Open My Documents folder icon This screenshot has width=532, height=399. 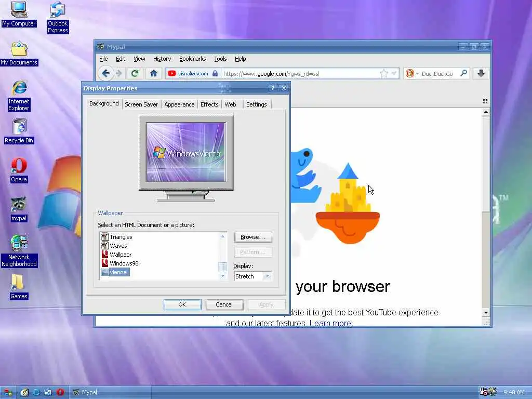click(19, 54)
